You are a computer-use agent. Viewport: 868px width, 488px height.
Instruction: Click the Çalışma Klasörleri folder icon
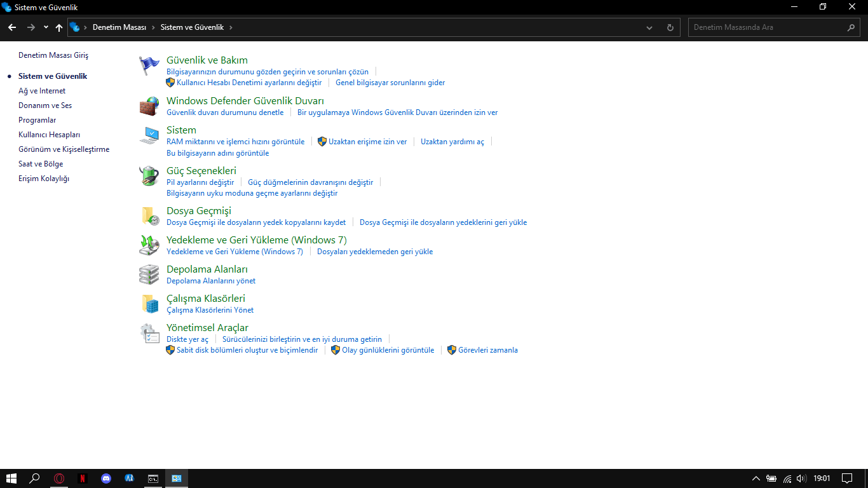click(149, 304)
